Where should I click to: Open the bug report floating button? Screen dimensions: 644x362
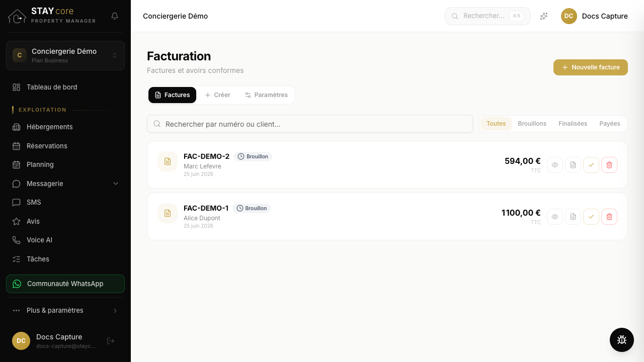point(622,340)
